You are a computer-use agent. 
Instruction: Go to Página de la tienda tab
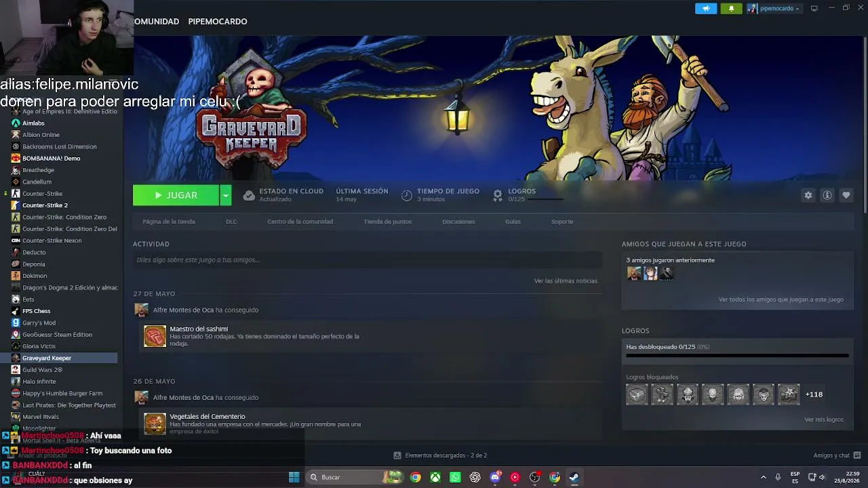click(x=169, y=222)
